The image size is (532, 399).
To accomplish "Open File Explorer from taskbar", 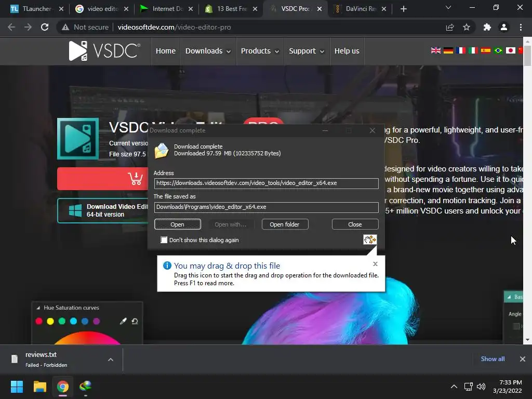I will click(x=39, y=387).
